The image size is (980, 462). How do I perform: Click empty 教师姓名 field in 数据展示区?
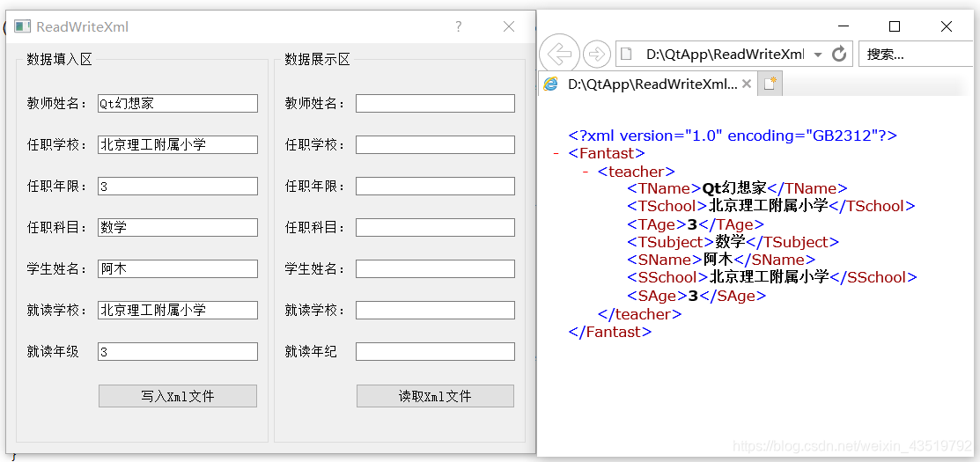point(435,104)
